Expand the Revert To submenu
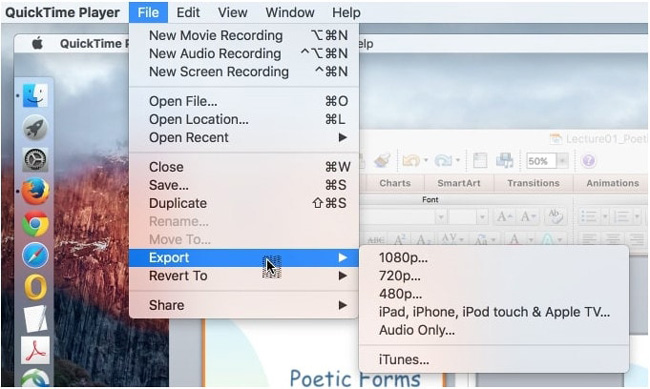The width and height of the screenshot is (650, 389). pos(244,276)
